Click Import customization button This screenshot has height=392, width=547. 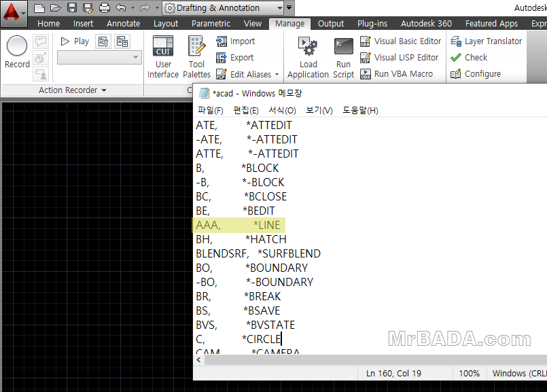236,41
